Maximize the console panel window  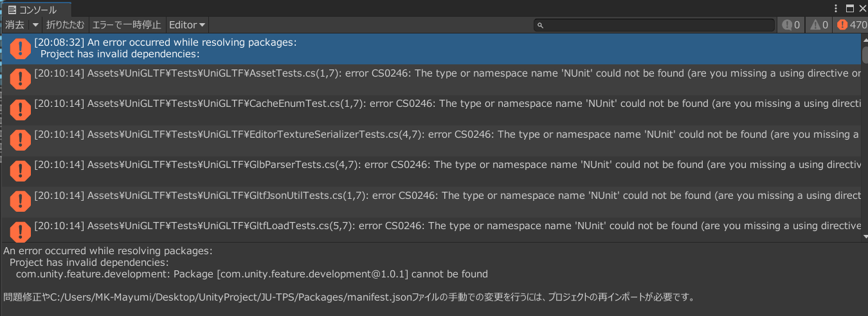[x=850, y=9]
